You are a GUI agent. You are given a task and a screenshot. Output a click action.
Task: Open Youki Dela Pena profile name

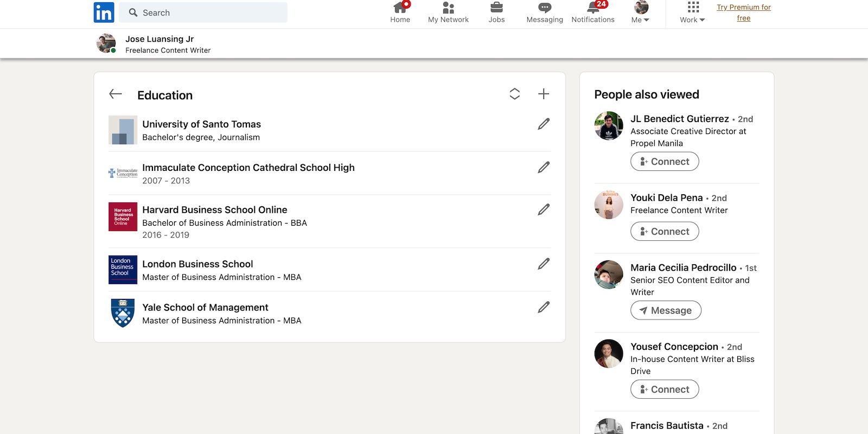pyautogui.click(x=667, y=198)
